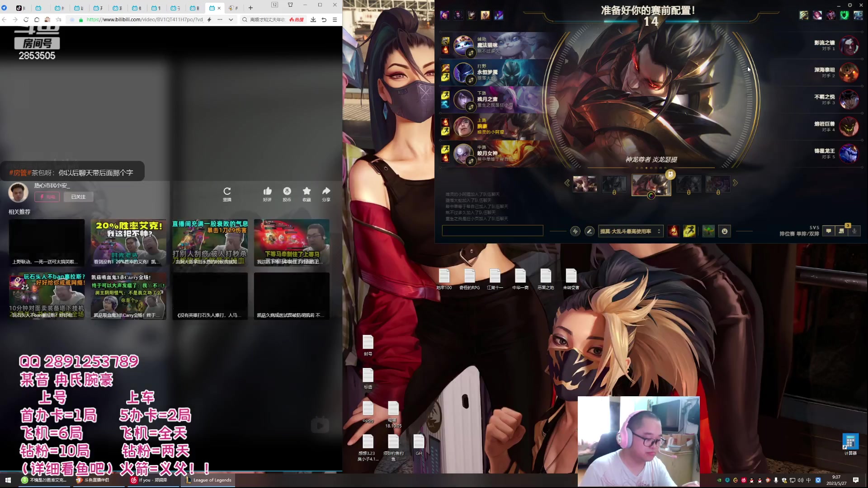Click swap icon on 残月之肃 teammate
Viewport: 868px width, 488px height.
click(x=471, y=107)
